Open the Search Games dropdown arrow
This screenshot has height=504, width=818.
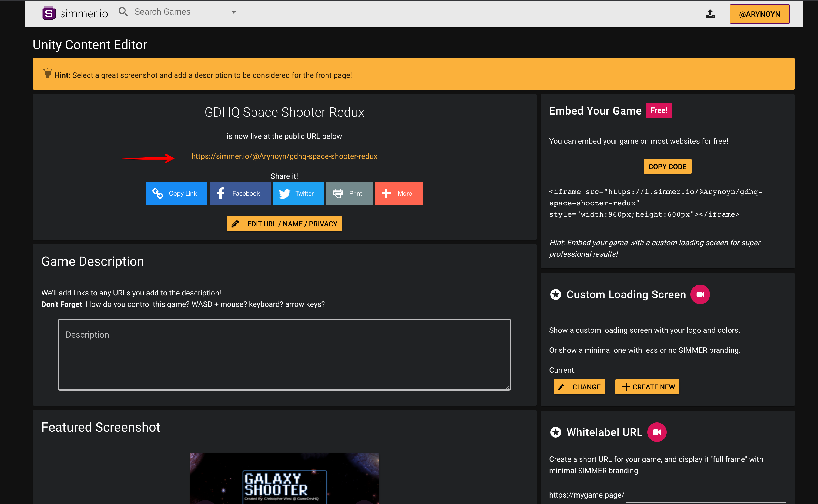click(x=234, y=12)
